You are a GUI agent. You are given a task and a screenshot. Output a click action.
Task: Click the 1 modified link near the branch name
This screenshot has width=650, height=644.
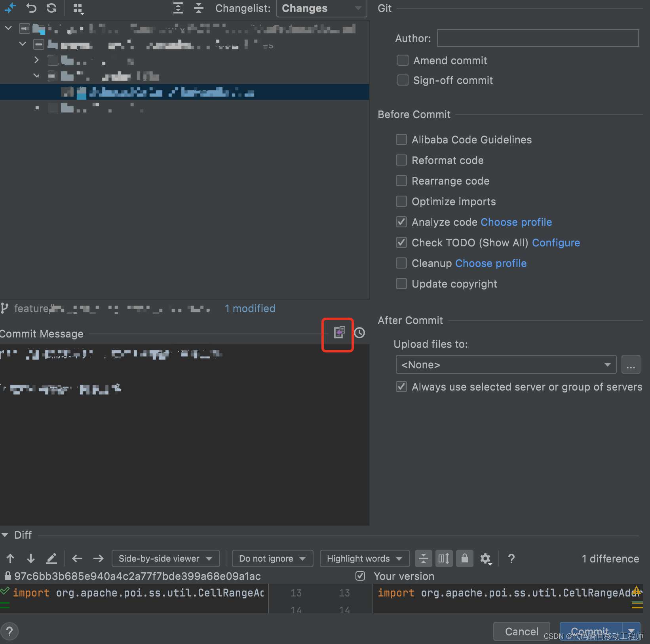[250, 308]
